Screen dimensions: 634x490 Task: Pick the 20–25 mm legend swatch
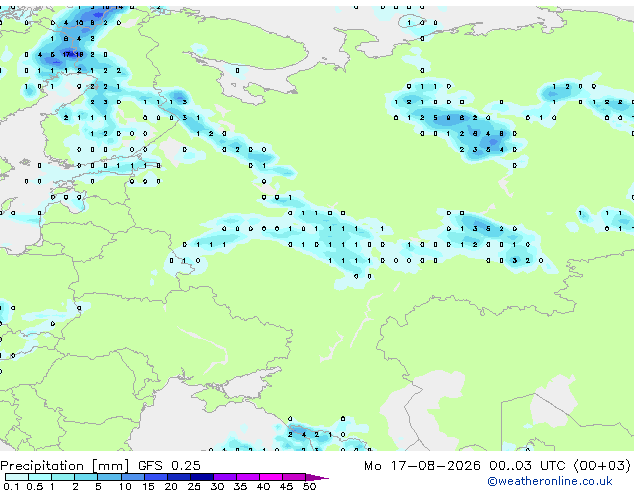pyautogui.click(x=178, y=477)
